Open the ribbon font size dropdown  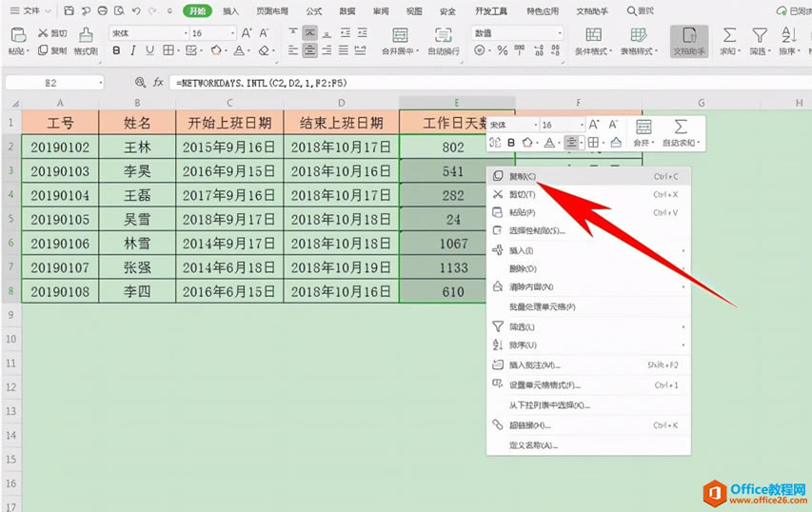(x=232, y=33)
